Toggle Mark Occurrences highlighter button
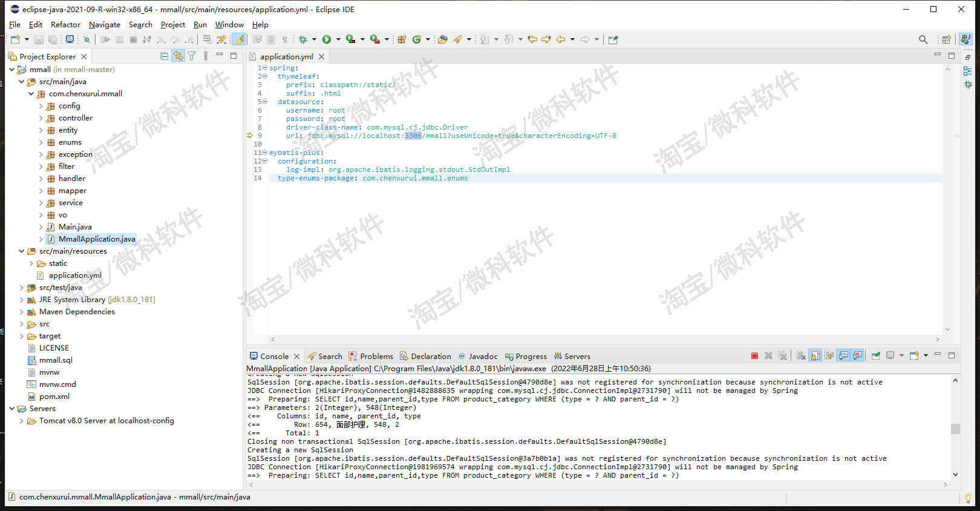 click(x=239, y=39)
